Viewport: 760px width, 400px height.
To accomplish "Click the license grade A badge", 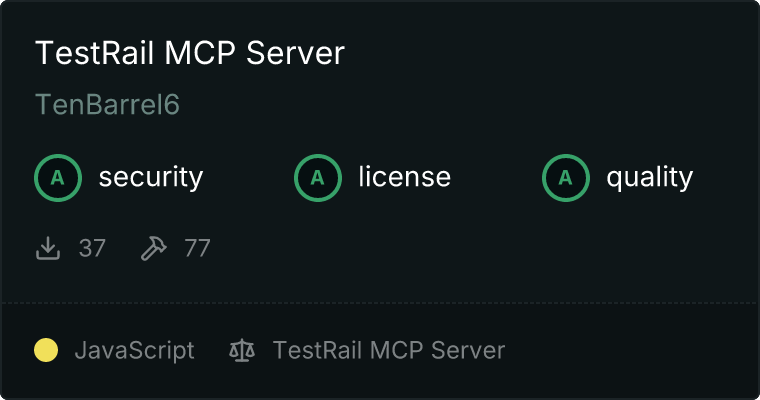I will 318,178.
